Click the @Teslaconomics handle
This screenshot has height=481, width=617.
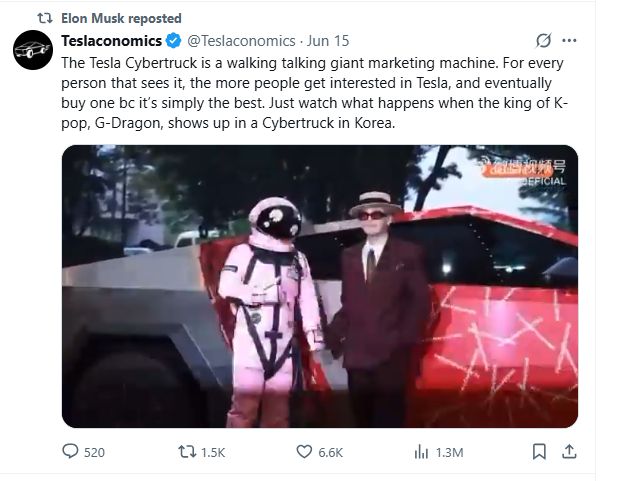coord(241,41)
